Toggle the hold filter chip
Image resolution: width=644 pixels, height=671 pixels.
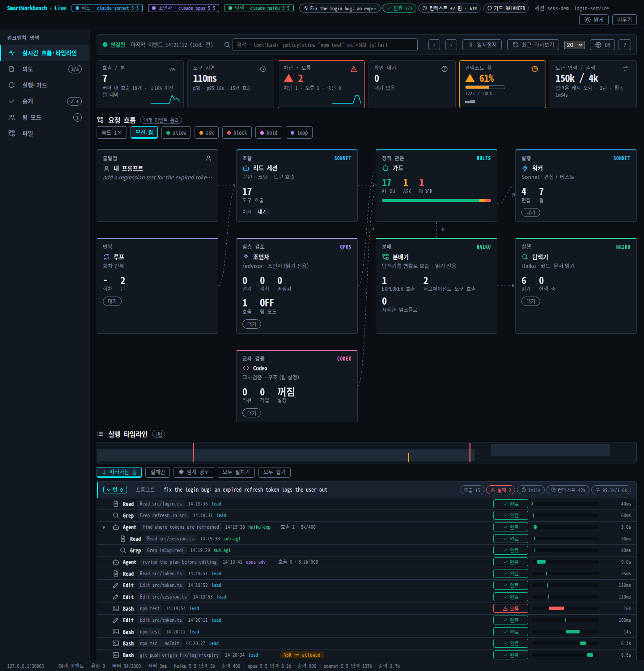tap(269, 132)
